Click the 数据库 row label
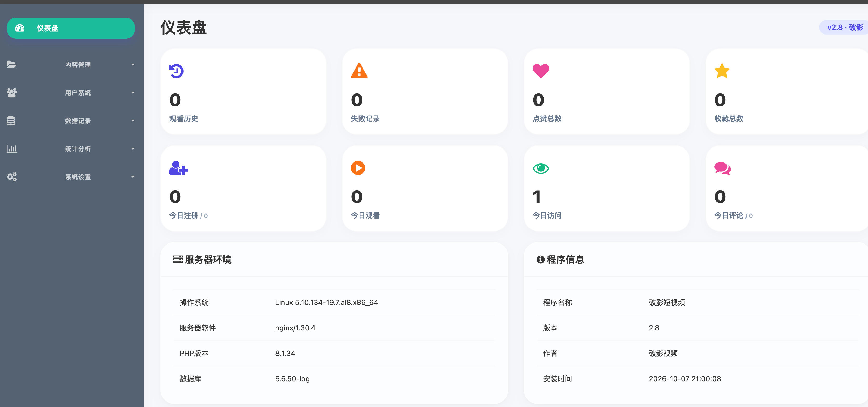This screenshot has width=868, height=407. [x=190, y=379]
